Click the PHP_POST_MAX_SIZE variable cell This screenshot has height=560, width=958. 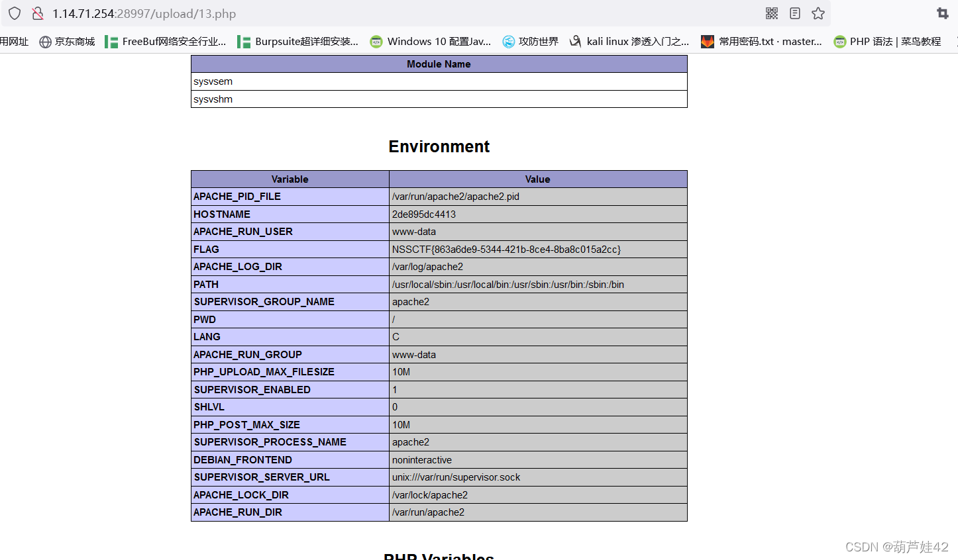point(290,425)
